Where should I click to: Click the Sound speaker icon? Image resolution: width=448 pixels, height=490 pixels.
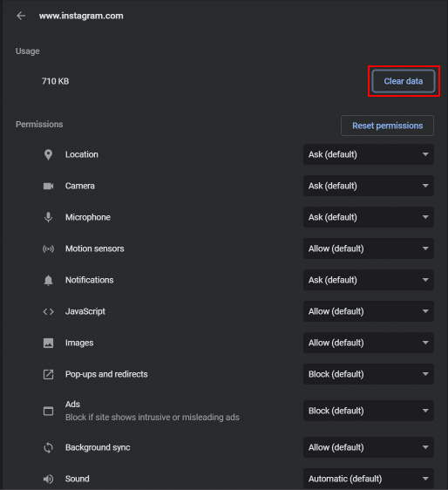(48, 479)
